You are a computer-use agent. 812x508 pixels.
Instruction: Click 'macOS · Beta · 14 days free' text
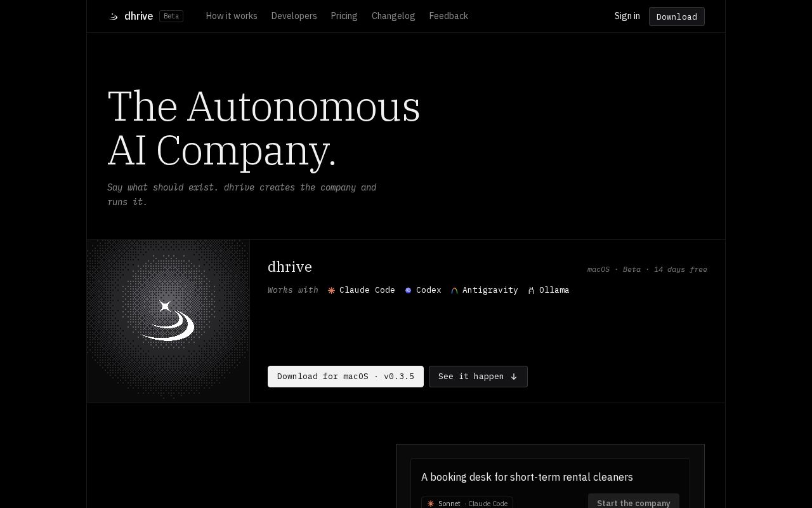pyautogui.click(x=647, y=269)
